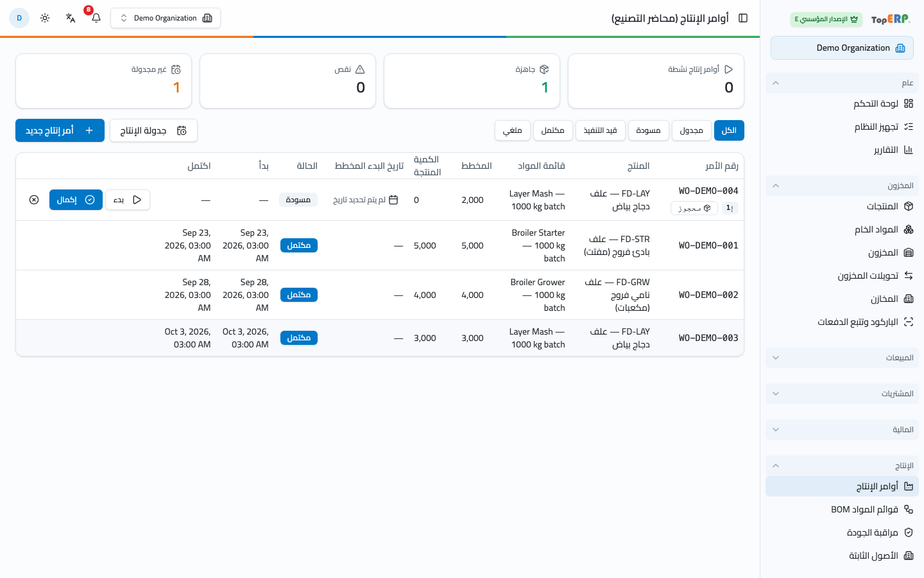Open التقارير reports page

(x=842, y=150)
